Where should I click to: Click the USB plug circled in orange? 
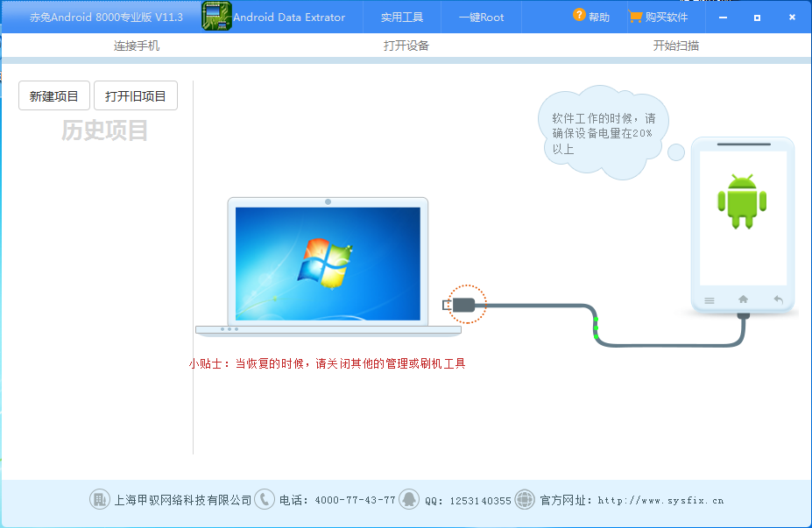click(463, 305)
